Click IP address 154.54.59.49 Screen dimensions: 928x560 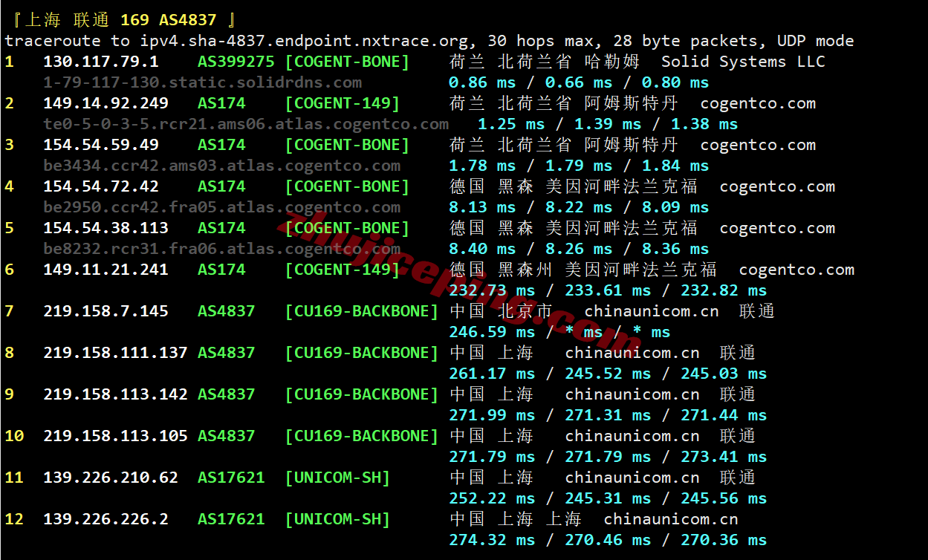pos(101,145)
